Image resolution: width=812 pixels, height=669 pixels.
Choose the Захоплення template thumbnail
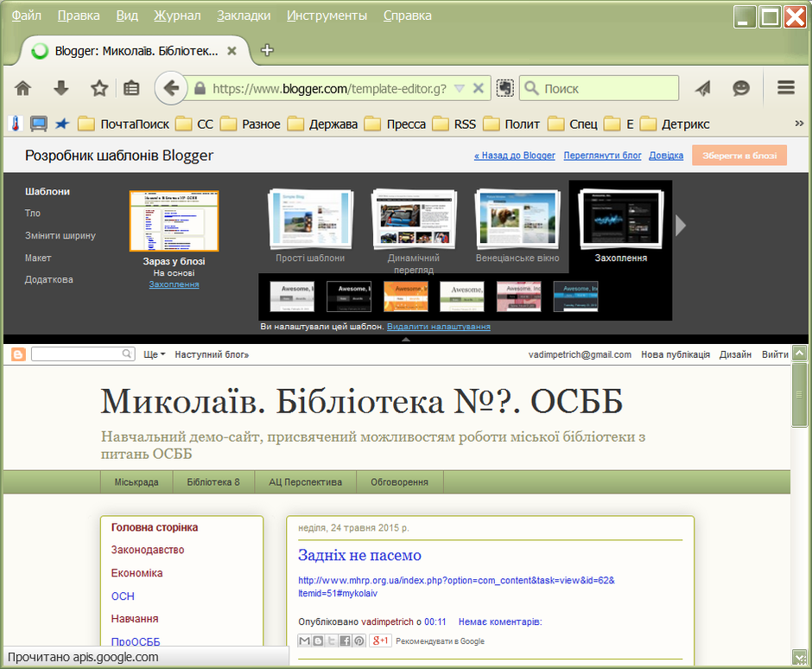[x=621, y=220]
